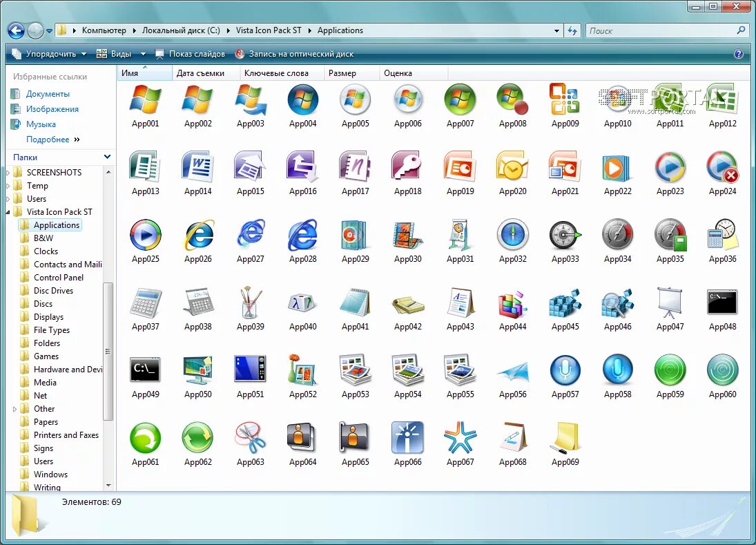Viewport: 756px width, 545px height.
Task: Select the App004 Windows orb icon
Action: tap(303, 99)
